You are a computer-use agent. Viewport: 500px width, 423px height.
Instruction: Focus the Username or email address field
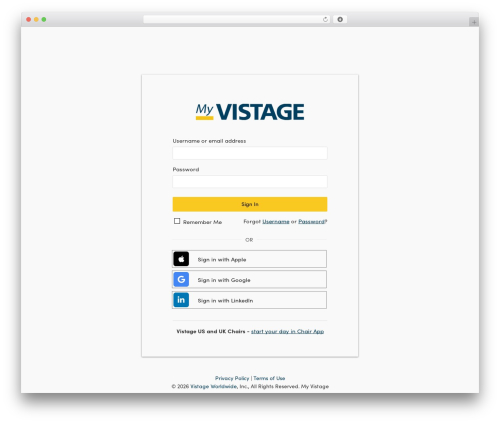(250, 153)
